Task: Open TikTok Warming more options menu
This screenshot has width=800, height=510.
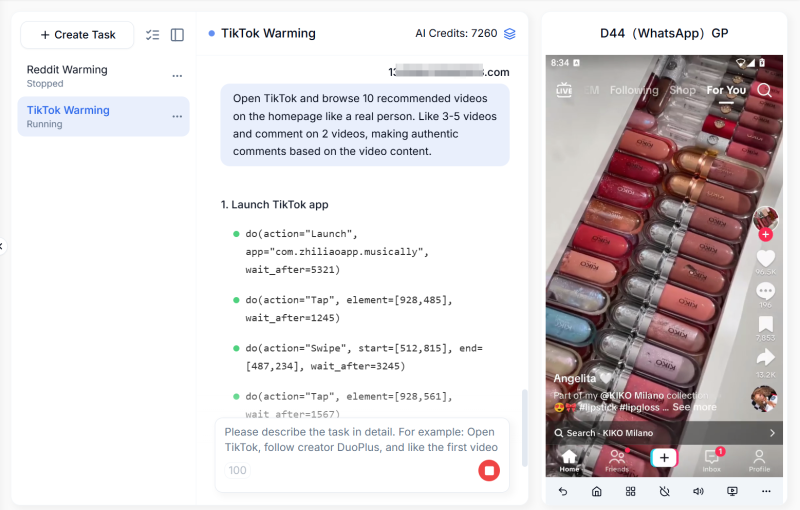Action: tap(177, 116)
